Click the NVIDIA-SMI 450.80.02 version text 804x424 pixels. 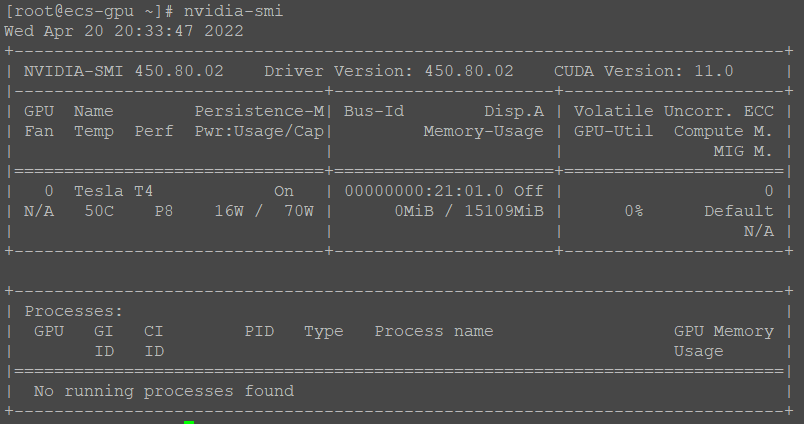[124, 71]
